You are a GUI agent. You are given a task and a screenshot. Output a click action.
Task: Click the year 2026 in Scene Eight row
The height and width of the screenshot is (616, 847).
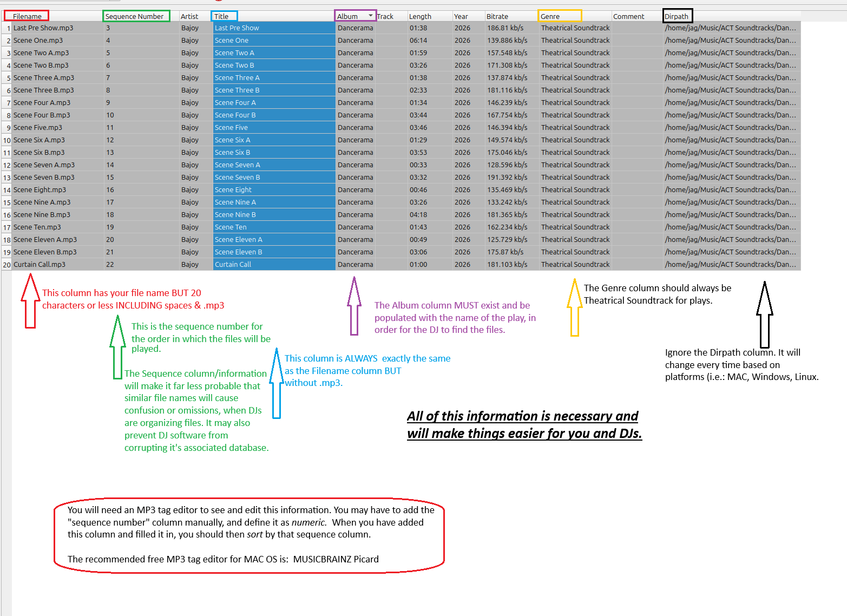point(463,189)
